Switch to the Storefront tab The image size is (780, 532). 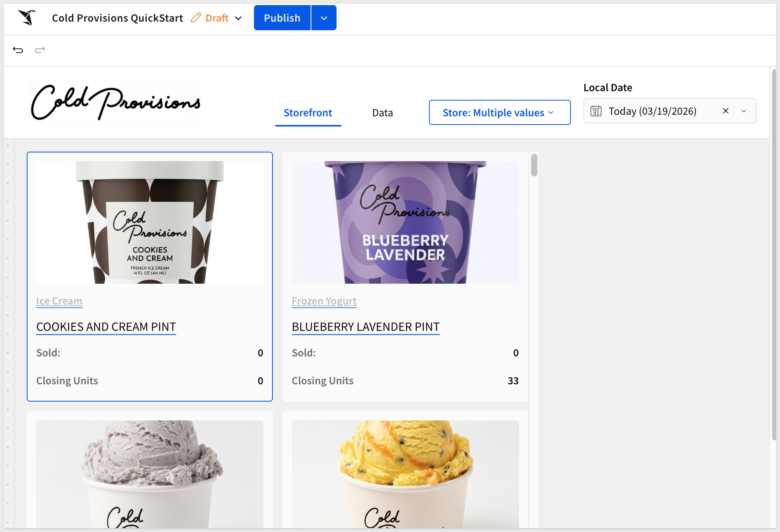point(308,113)
